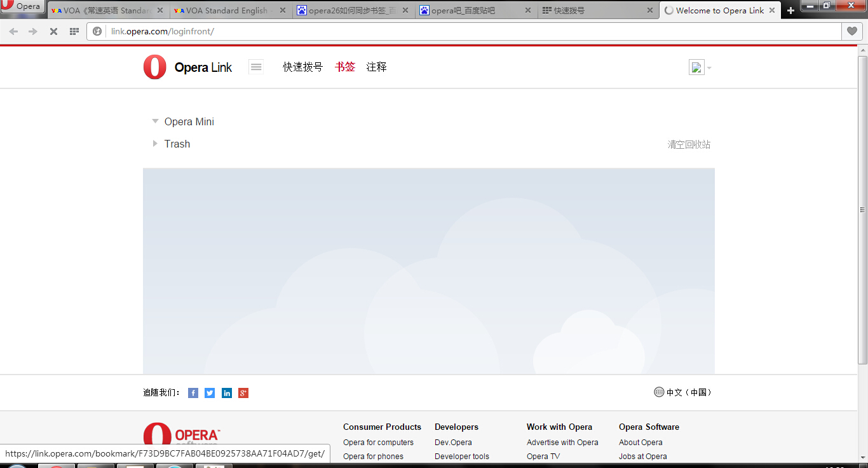Open Opera for phones link
868x468 pixels.
373,457
